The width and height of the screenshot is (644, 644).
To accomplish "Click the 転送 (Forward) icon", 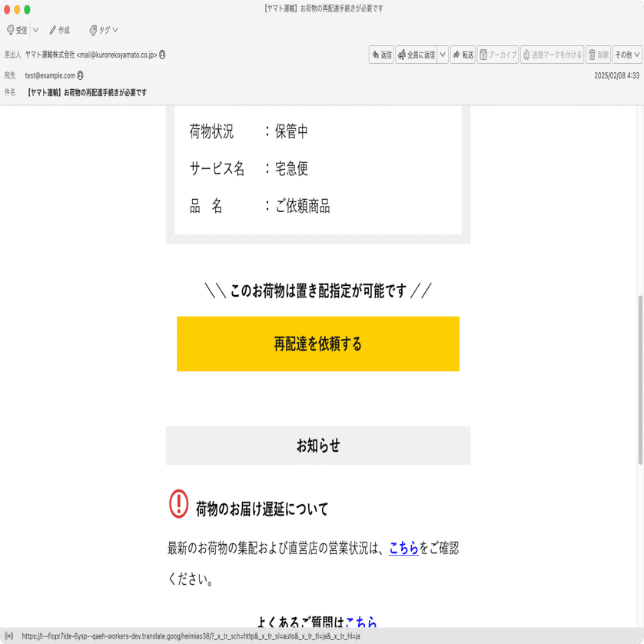I will (463, 54).
